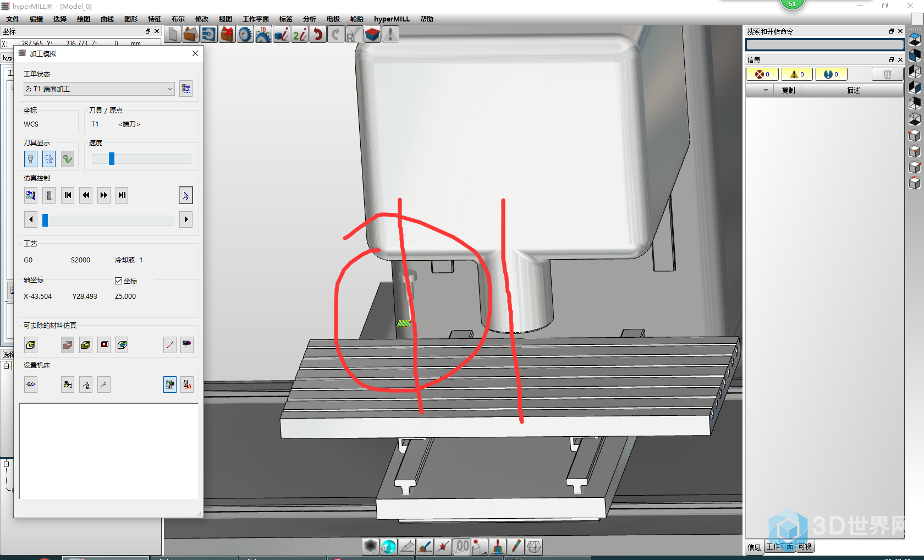Viewport: 924px width, 560px height.
Task: Click the red measure distance icon
Action: (170, 345)
